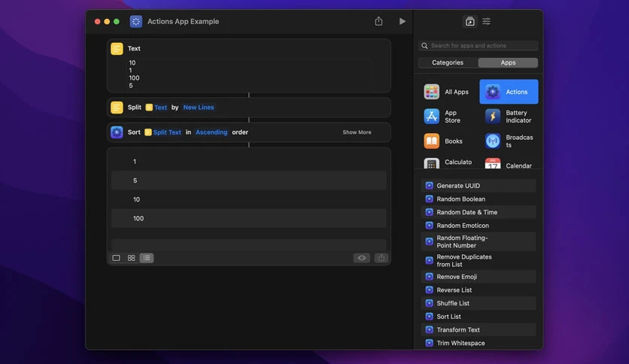Select result row showing 1
Viewport: 629px width, 364px height.
point(249,162)
